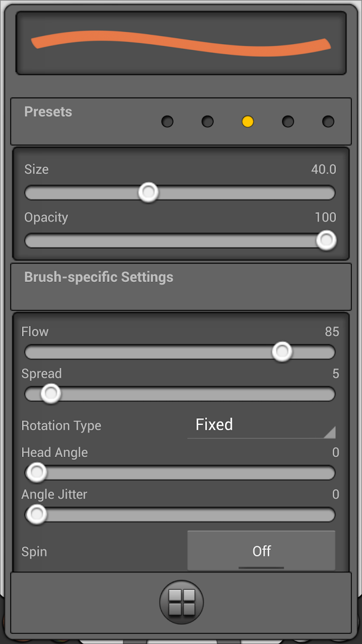Select the highlighted third preset dot
This screenshot has height=644, width=362.
tap(248, 121)
